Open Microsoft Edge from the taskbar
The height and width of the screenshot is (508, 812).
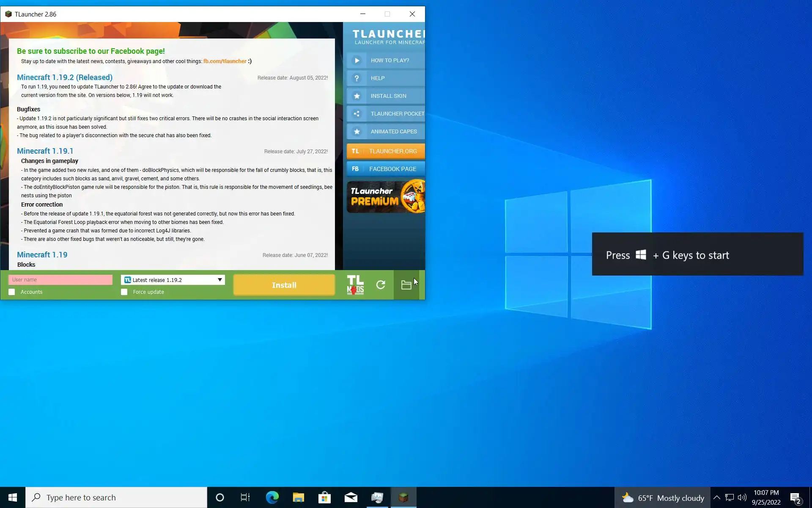[272, 497]
